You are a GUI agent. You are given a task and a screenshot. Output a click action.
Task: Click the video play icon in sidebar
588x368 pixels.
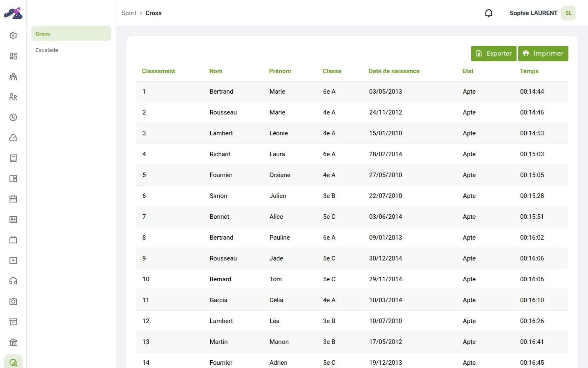tap(13, 260)
